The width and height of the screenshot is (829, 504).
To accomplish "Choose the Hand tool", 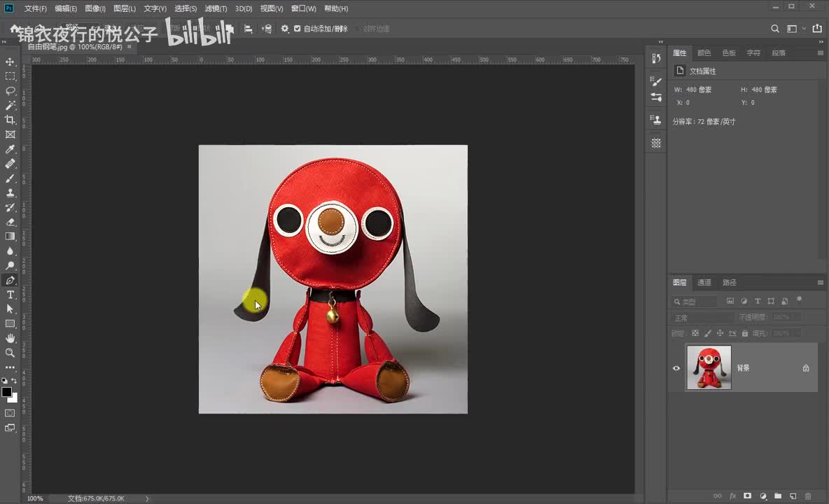I will [10, 338].
